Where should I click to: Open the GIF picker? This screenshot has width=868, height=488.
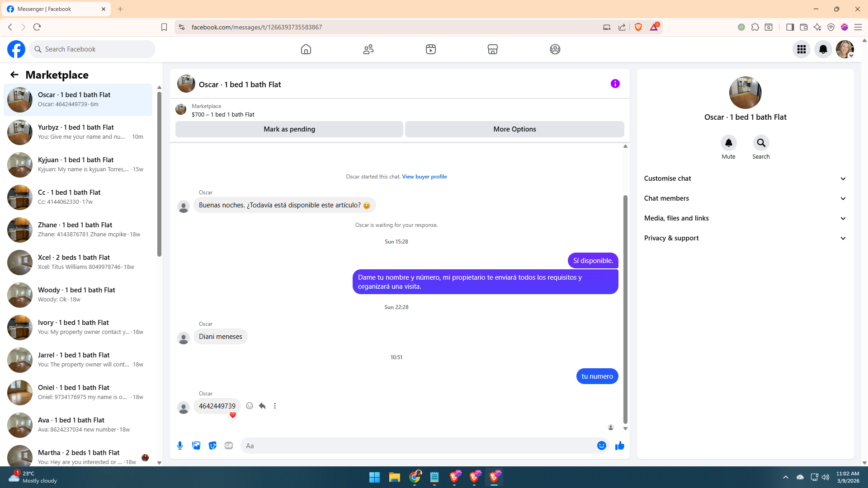point(229,446)
